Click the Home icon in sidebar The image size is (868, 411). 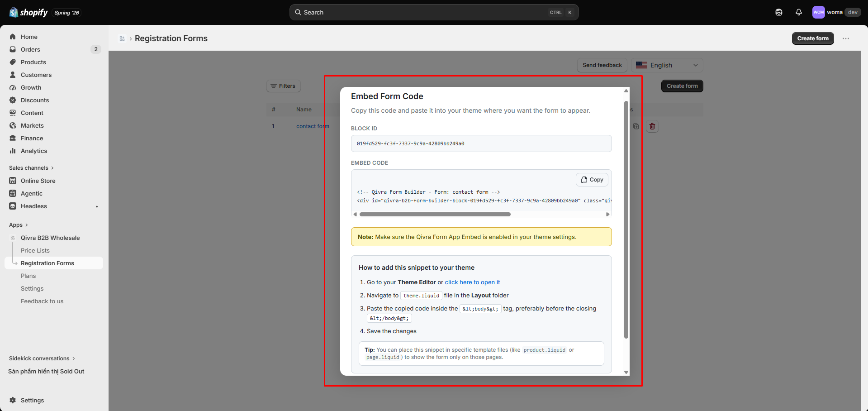(13, 37)
